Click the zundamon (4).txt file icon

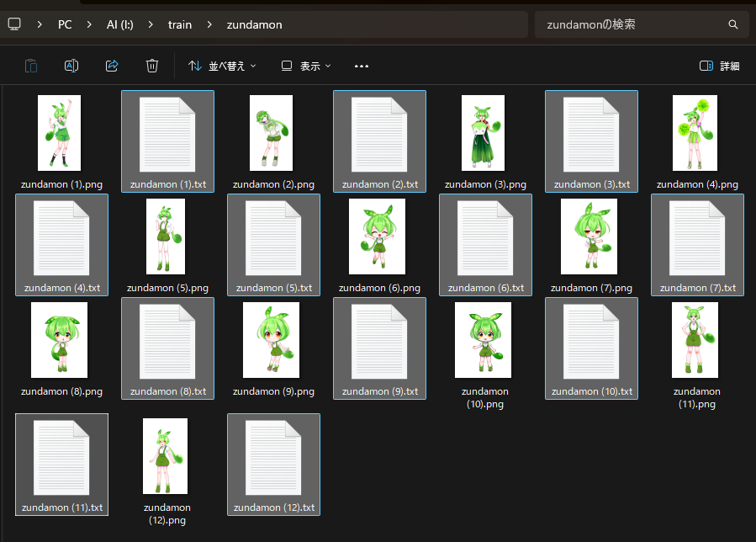coord(61,238)
